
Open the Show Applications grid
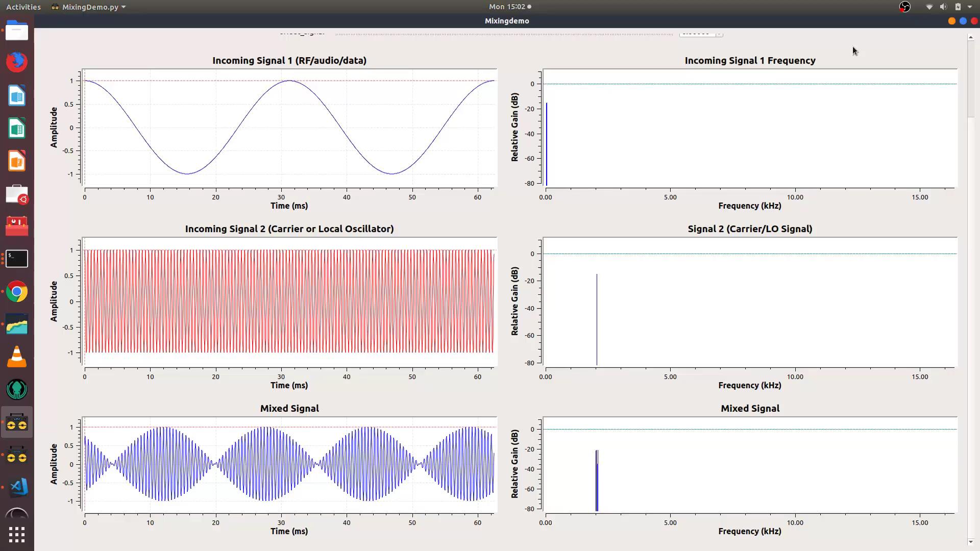[17, 535]
